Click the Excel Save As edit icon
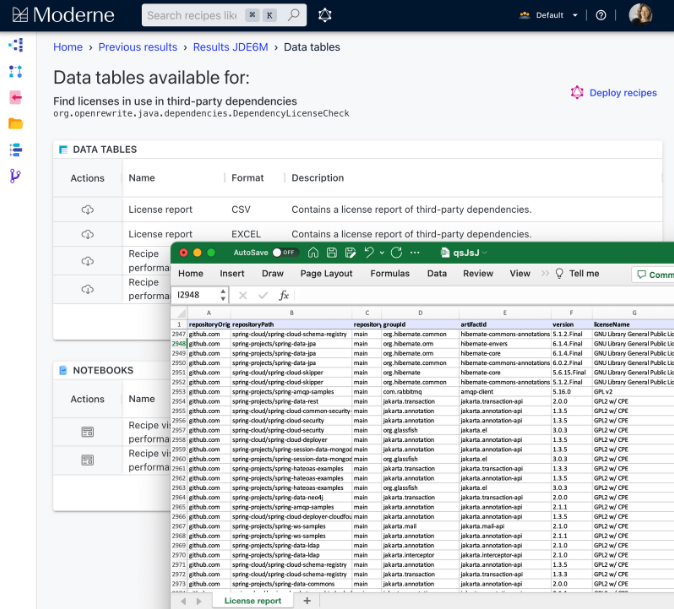This screenshot has height=609, width=674. click(350, 253)
